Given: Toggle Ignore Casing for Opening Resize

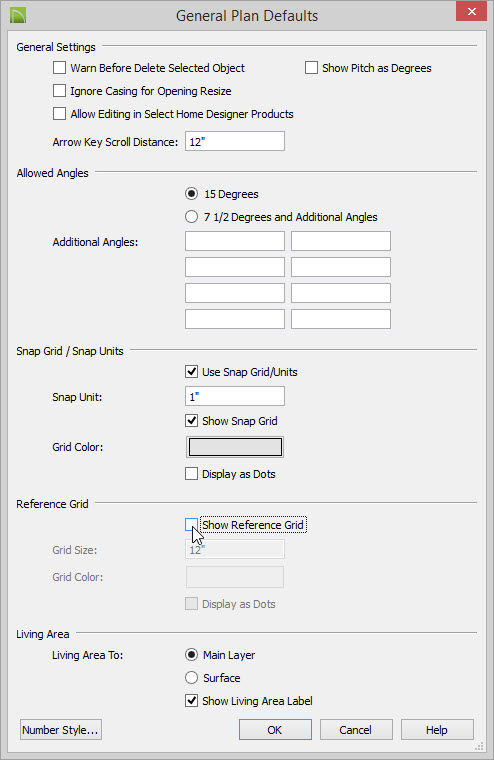Looking at the screenshot, I should (x=59, y=91).
